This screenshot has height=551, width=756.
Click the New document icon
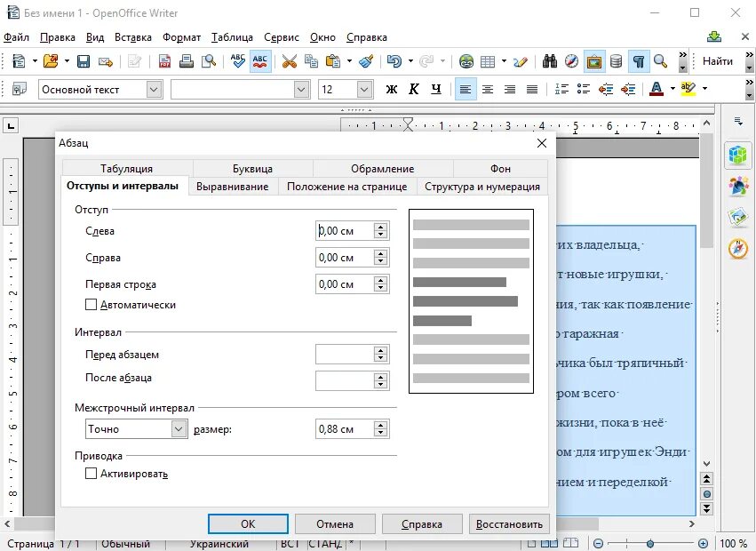(19, 61)
